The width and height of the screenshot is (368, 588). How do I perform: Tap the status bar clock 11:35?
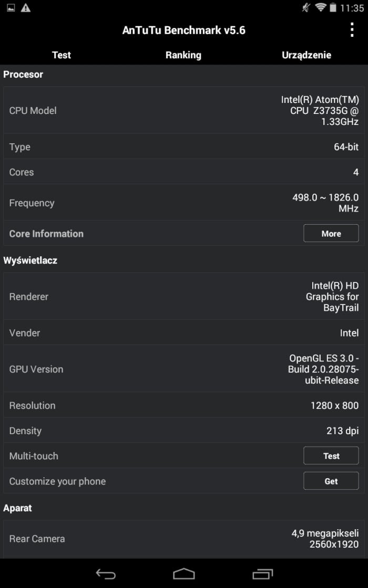(352, 8)
